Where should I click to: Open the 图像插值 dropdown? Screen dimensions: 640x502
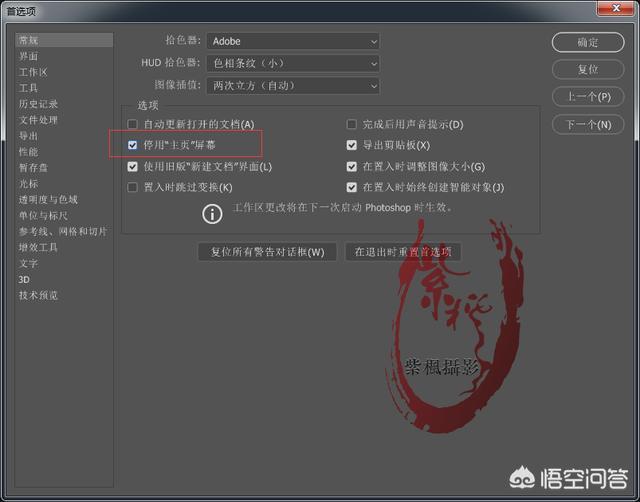293,86
